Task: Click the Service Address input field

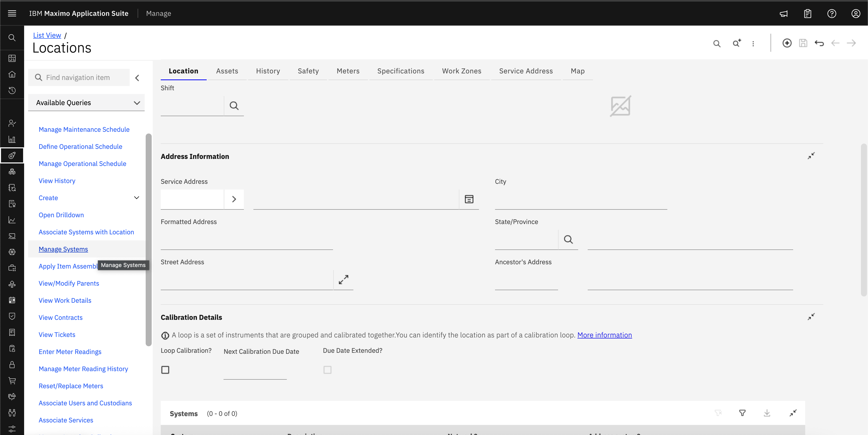Action: coord(192,199)
